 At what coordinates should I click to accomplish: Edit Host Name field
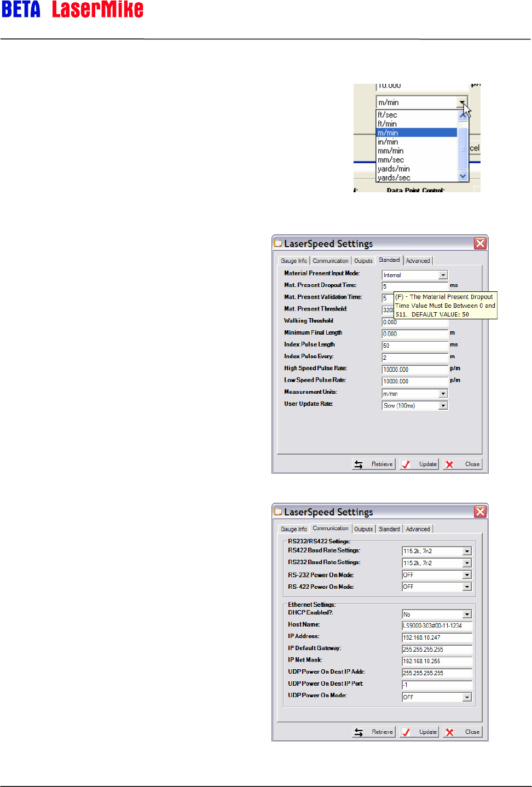(437, 625)
